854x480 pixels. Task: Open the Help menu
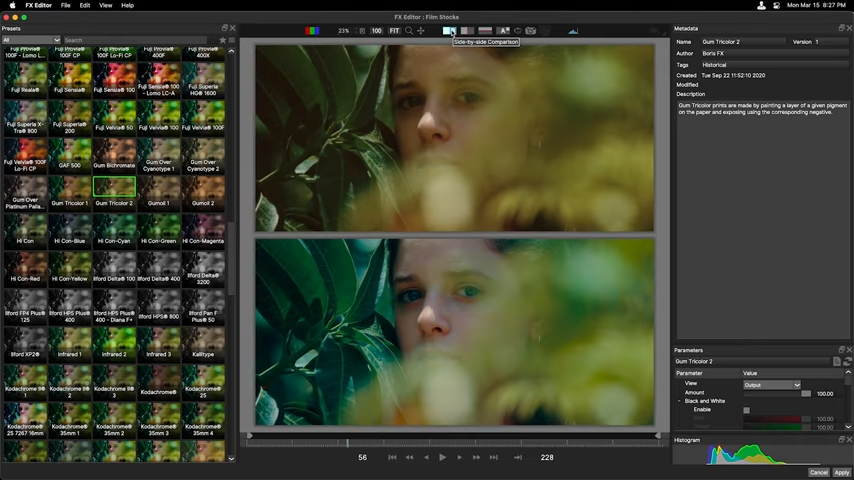[x=127, y=5]
